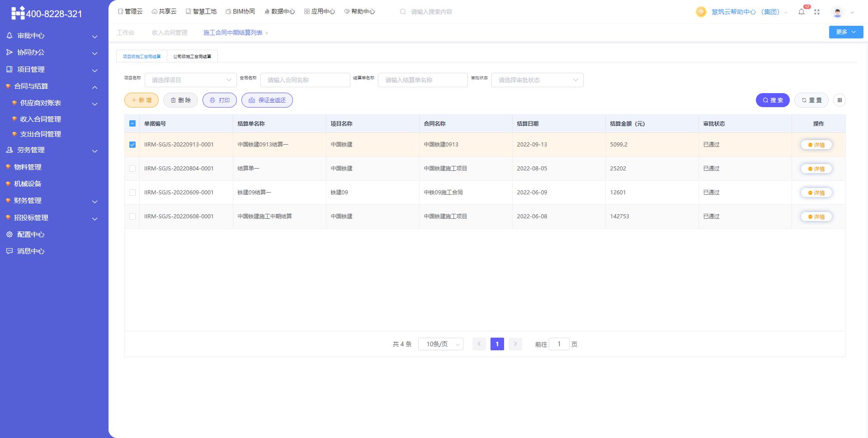The image size is (868, 438).
Task: Open 智慧工地 in top navigation
Action: [201, 11]
